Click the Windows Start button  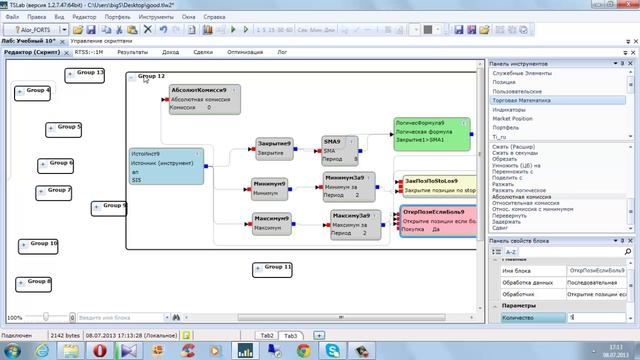[12, 351]
